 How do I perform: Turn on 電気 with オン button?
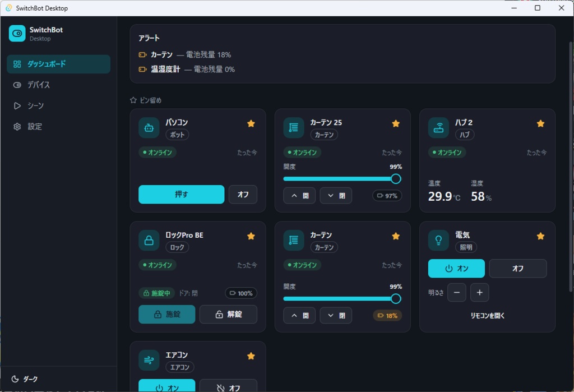[456, 269]
